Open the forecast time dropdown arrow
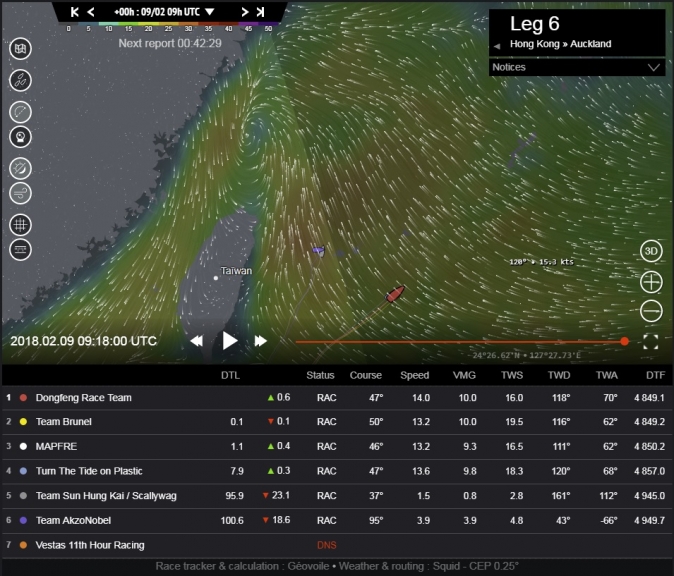This screenshot has height=576, width=674. pyautogui.click(x=209, y=12)
